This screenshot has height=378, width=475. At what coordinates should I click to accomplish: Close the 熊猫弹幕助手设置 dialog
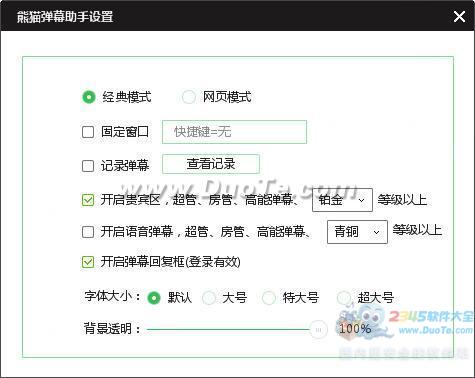(459, 16)
